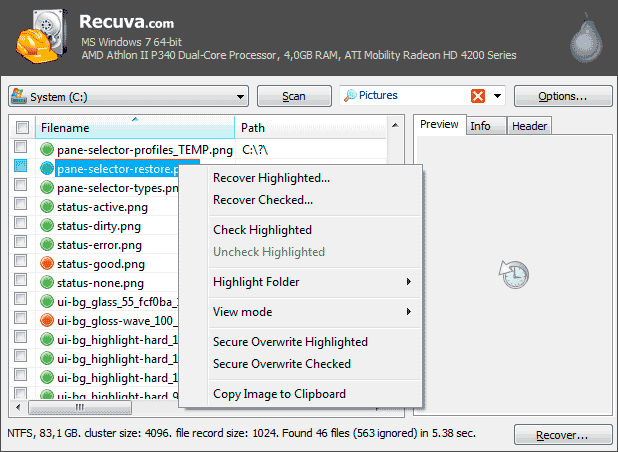
Task: Click green status icon of ui-bg_glass_55 file
Action: pyautogui.click(x=47, y=301)
